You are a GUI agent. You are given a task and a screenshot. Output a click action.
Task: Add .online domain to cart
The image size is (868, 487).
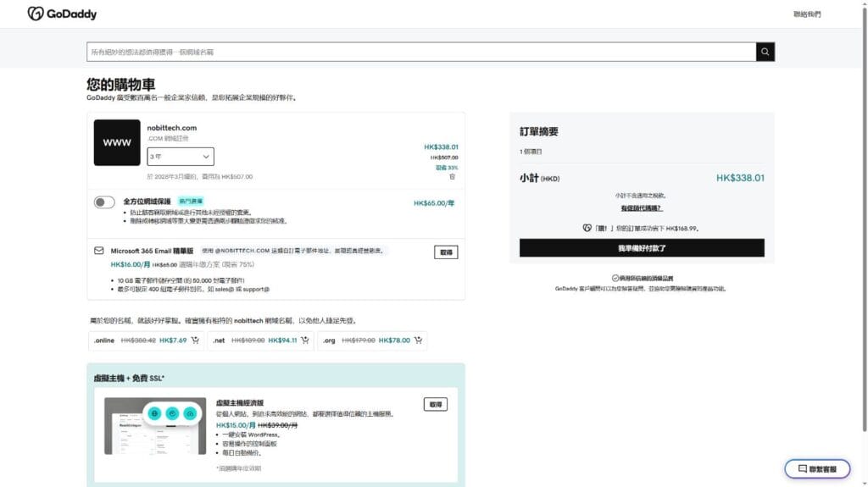[195, 340]
